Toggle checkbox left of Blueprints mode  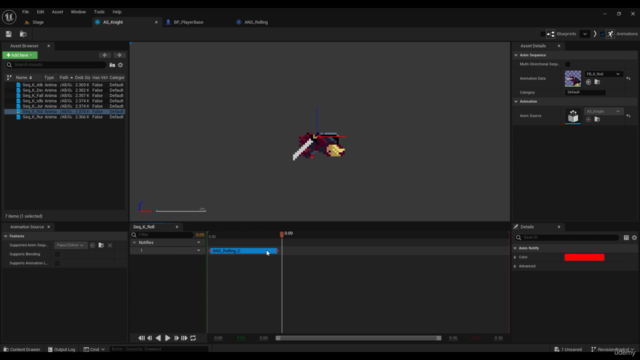coord(542,34)
